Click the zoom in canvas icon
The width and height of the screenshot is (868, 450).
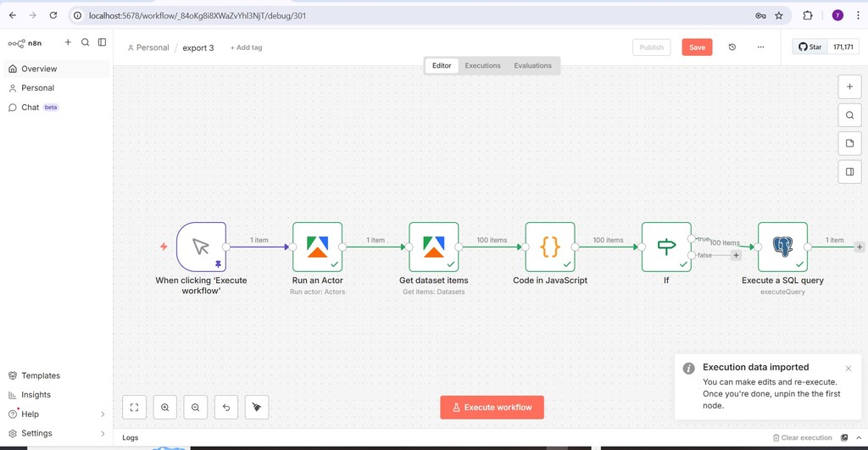point(165,408)
